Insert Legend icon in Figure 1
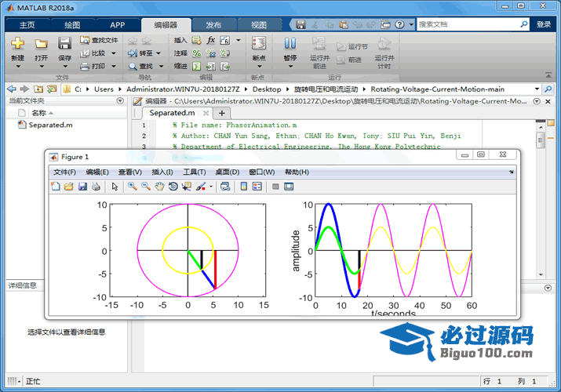 [257, 186]
